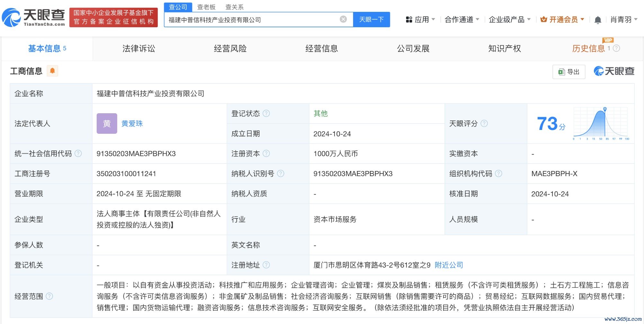Open the help icon next to 天眼评分
644x324 pixels.
(484, 124)
